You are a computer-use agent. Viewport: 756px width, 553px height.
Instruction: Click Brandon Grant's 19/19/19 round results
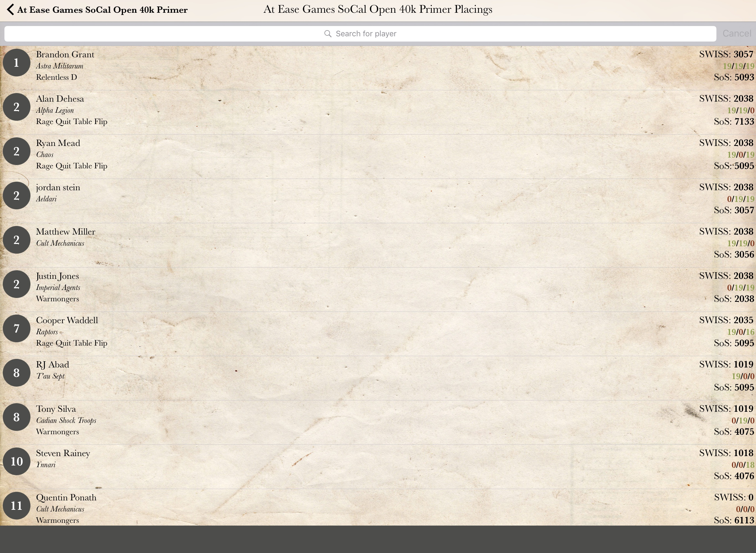point(738,66)
